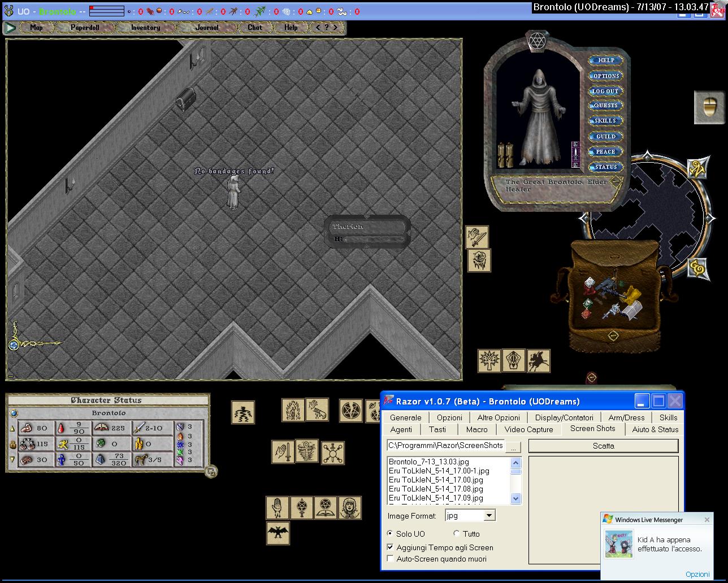Screen dimensions: 728x583
Task: Click the screenshots folder path field
Action: (445, 446)
